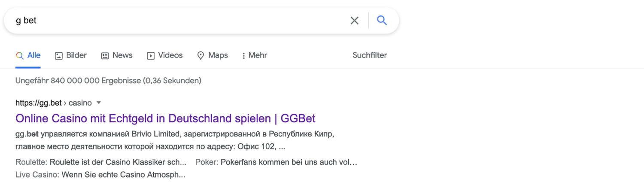Select the Alle results tab

click(x=28, y=55)
